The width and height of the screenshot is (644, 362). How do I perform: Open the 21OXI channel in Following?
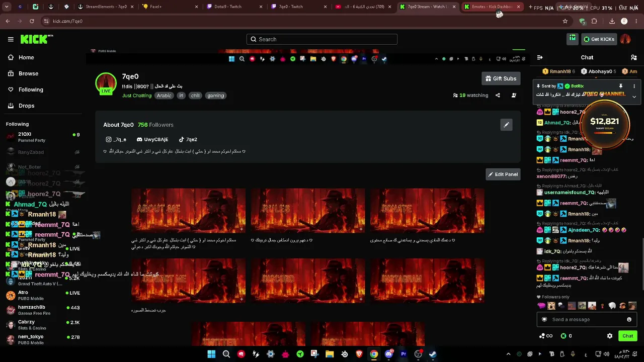(x=43, y=137)
